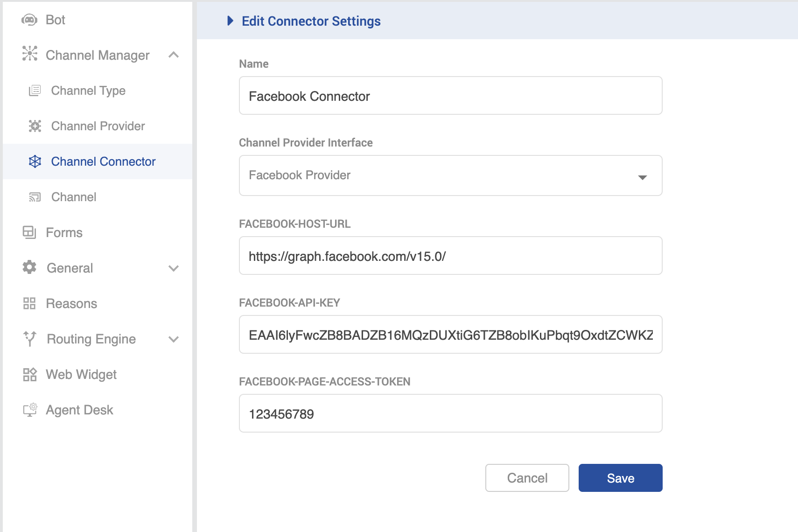The image size is (798, 532).
Task: Click the Web Widget icon
Action: [x=29, y=374]
